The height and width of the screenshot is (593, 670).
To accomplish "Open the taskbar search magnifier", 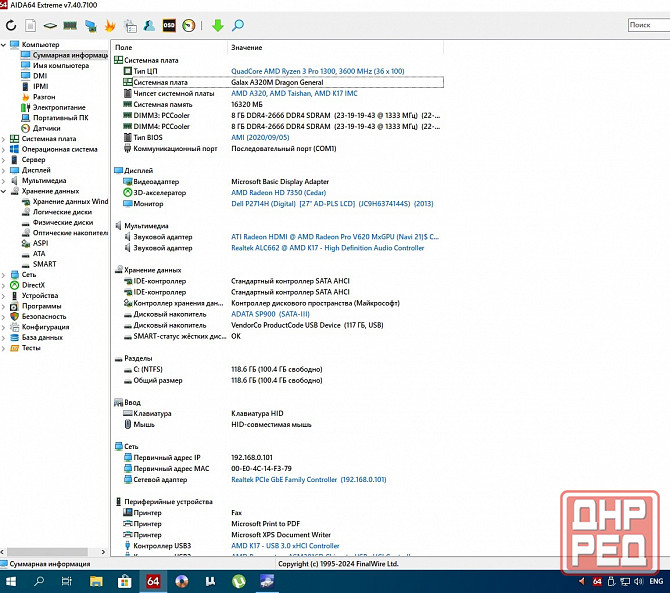I will coord(39,581).
